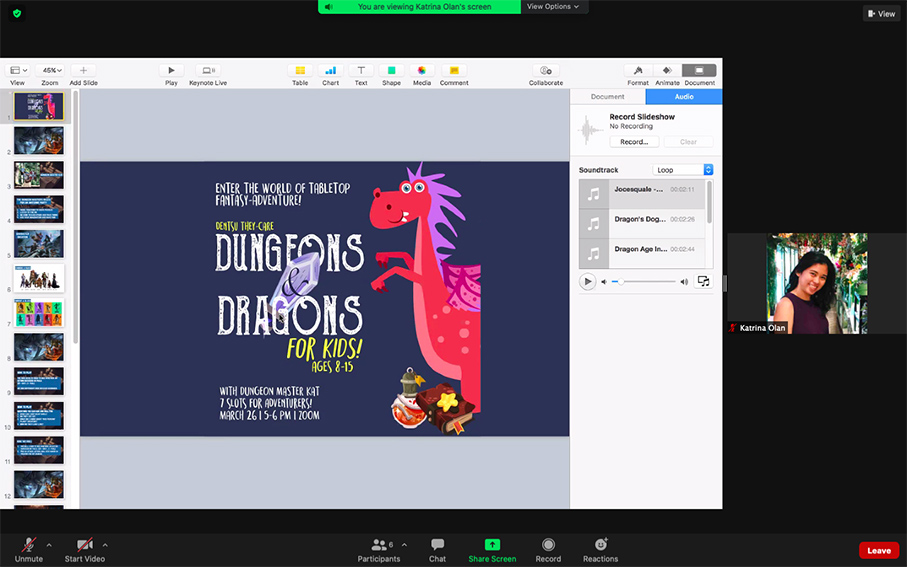Screen dimensions: 907x567
Task: Expand the arrow beside Participants
Action: [404, 545]
